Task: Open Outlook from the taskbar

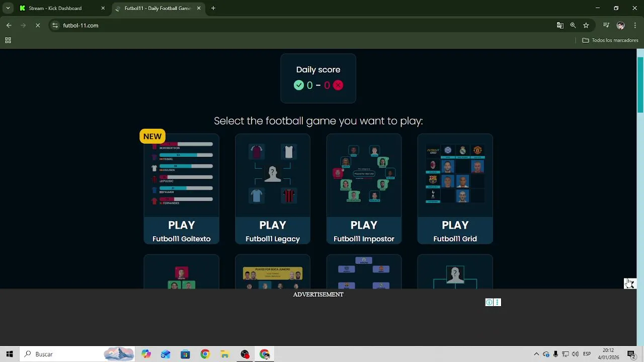Action: point(166,354)
